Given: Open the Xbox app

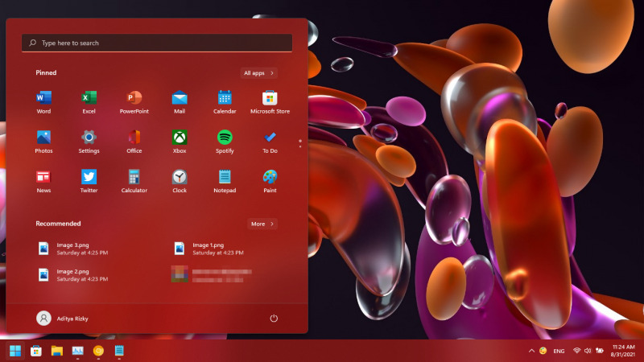Looking at the screenshot, I should (180, 142).
